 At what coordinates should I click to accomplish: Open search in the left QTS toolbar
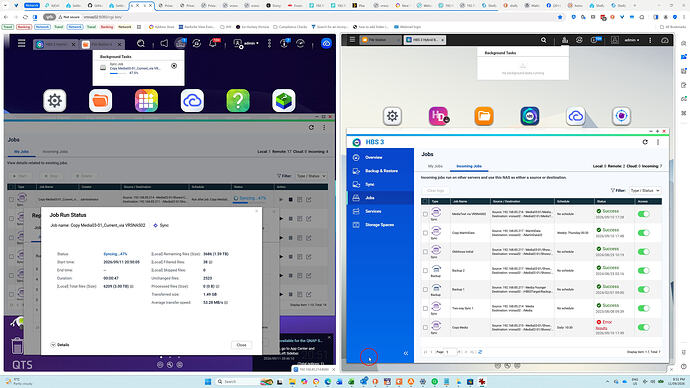tap(141, 44)
